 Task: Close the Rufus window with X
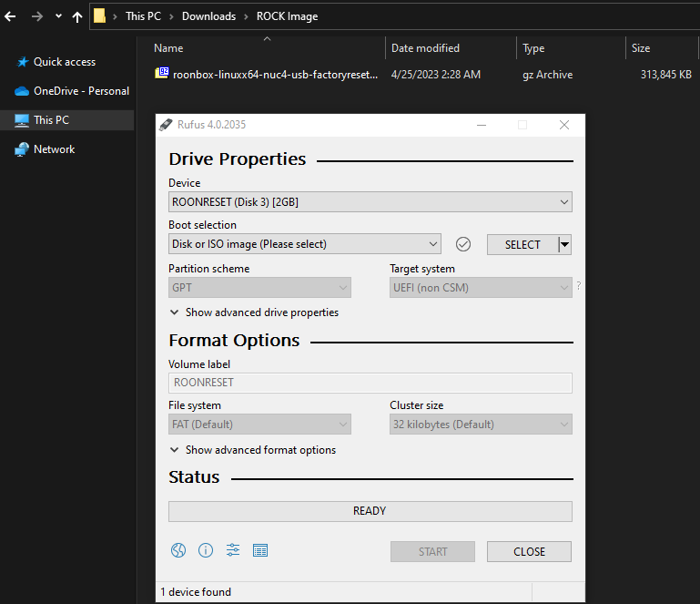564,125
